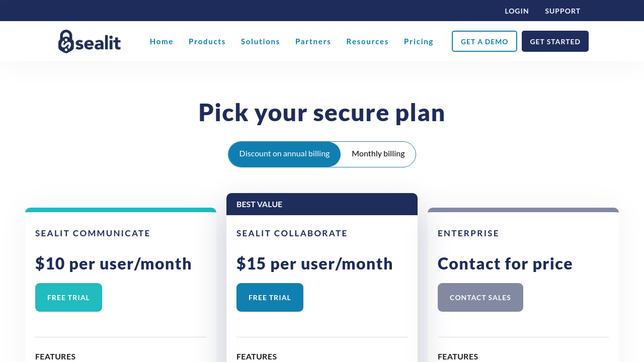Start free trial for Sealit Communicate
Screen dimensions: 644x362
(x=68, y=297)
